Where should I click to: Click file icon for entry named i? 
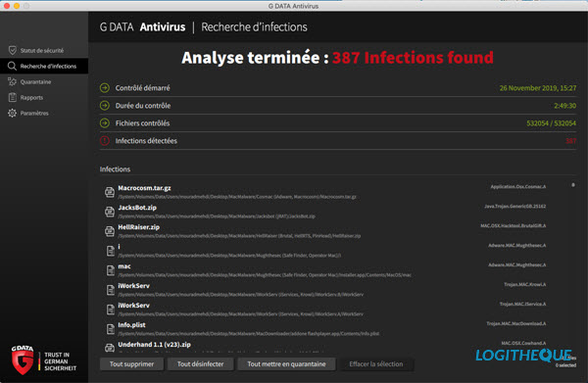(110, 251)
